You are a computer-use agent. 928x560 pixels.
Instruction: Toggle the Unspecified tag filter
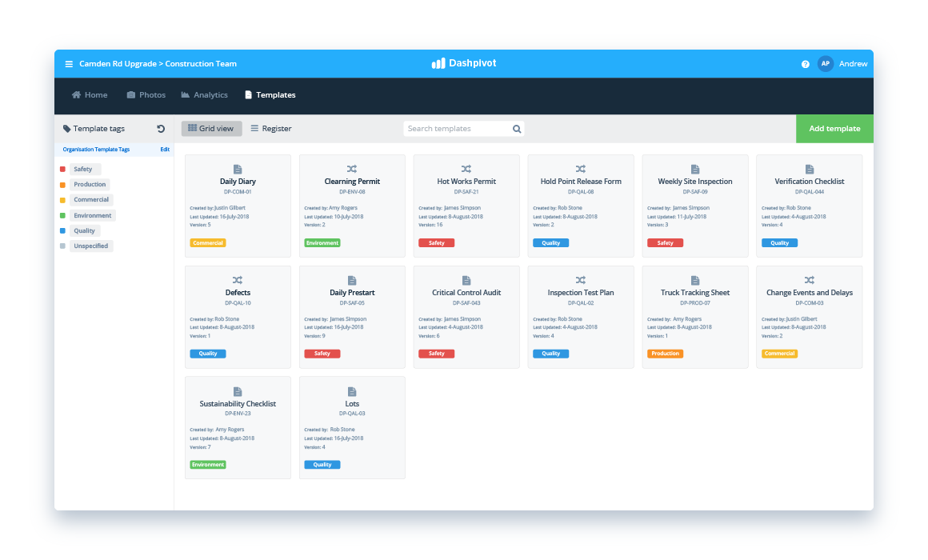click(90, 246)
